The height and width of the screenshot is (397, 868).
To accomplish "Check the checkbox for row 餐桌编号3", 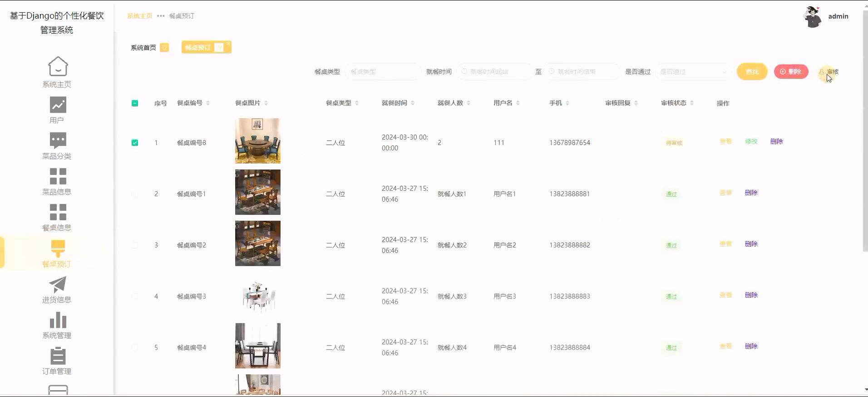I will coord(135,297).
